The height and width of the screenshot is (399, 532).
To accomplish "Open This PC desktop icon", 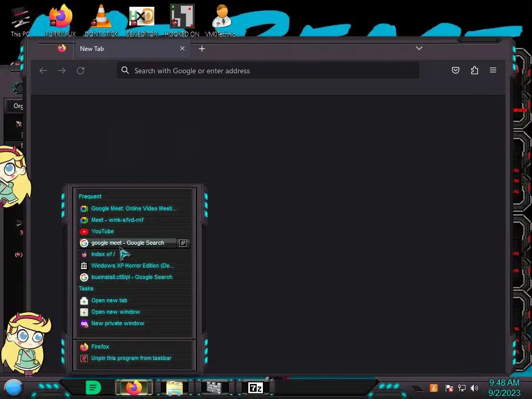I will pos(20,21).
